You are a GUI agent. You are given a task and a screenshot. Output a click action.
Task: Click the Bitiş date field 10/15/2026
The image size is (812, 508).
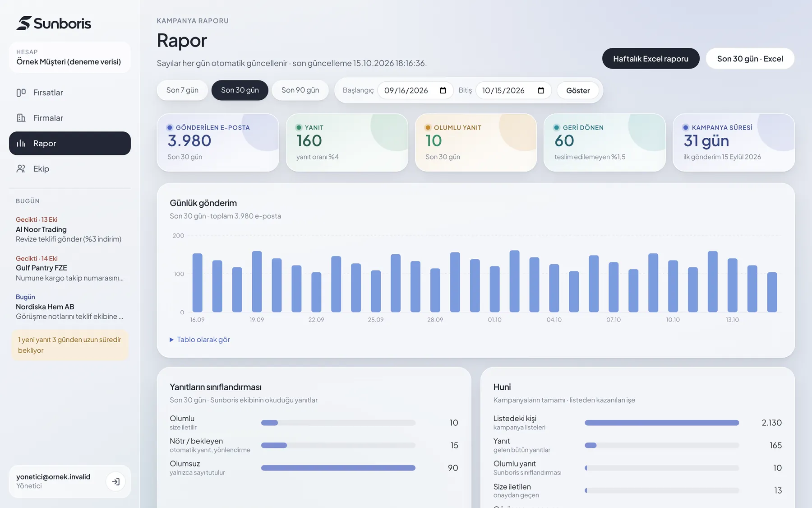tap(513, 90)
